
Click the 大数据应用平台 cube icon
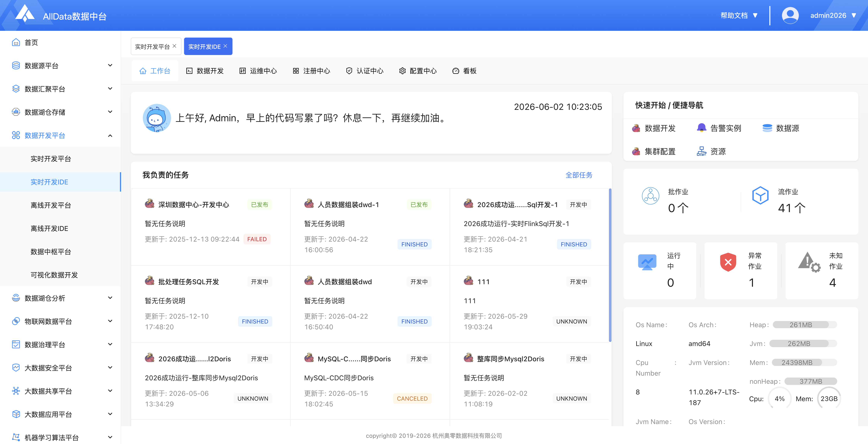pyautogui.click(x=16, y=414)
